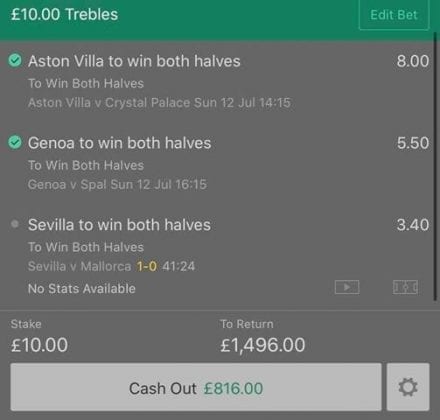Click the bet slip scrollbar

coord(435,167)
